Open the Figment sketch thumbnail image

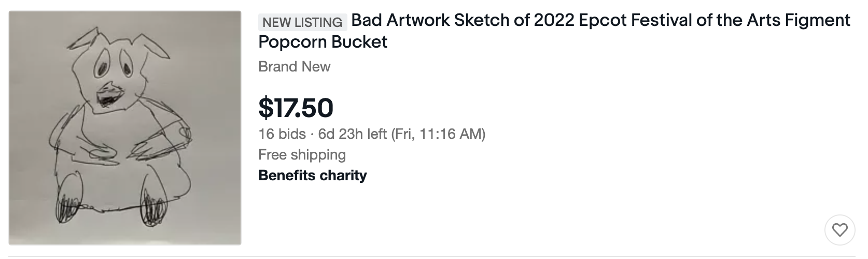click(x=125, y=128)
